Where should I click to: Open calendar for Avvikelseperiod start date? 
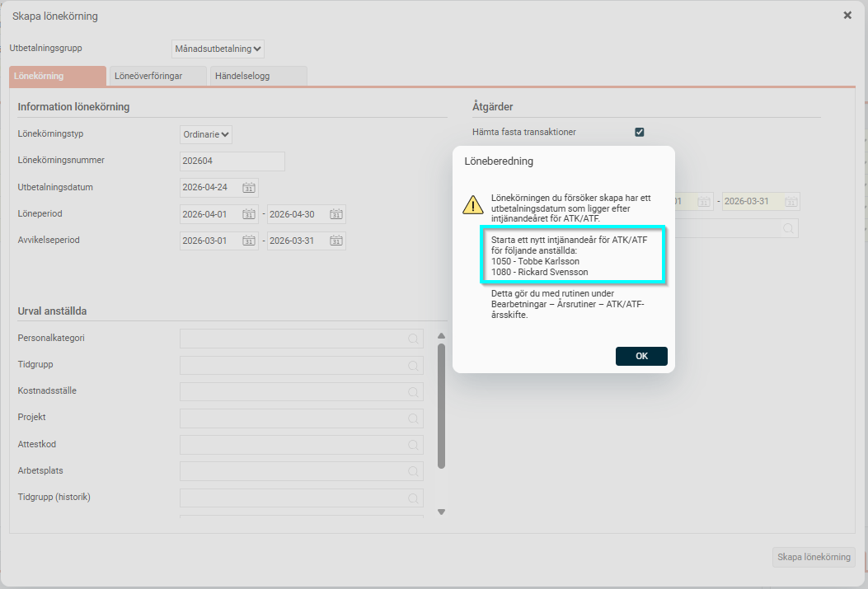pos(248,241)
